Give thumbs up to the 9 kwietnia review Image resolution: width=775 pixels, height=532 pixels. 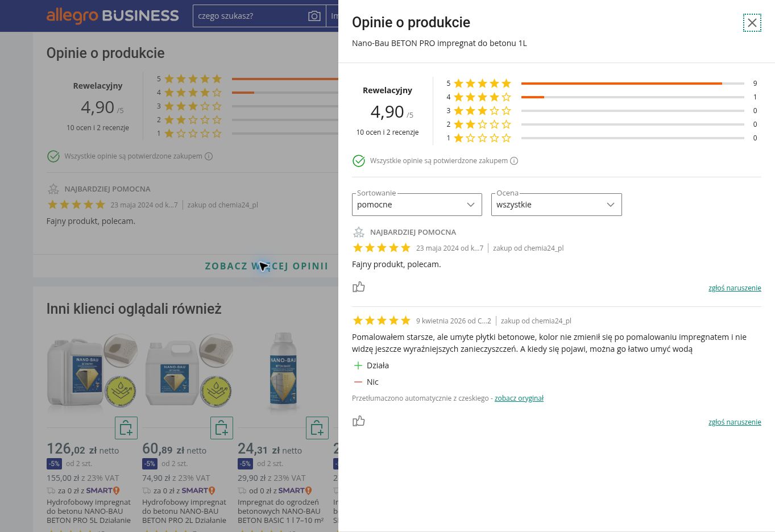point(359,421)
